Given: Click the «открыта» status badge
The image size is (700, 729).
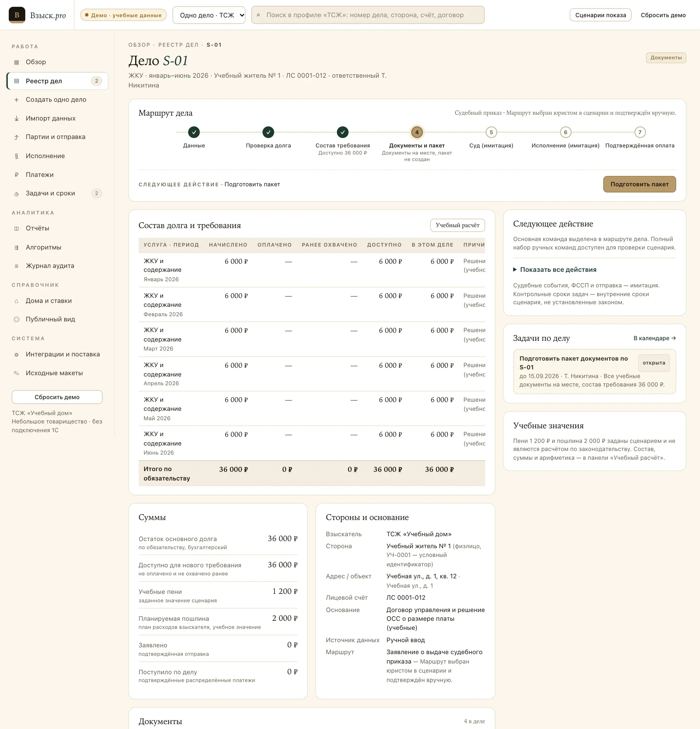Looking at the screenshot, I should click(654, 363).
